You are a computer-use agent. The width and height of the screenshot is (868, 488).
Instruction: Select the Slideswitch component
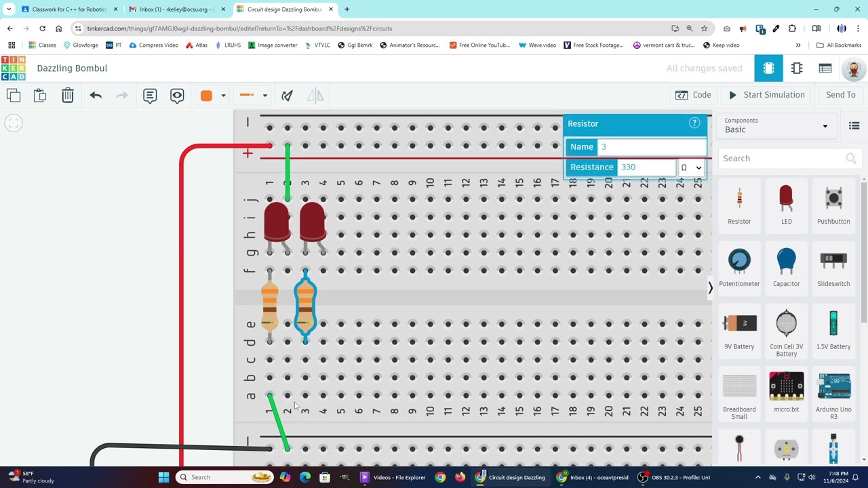click(833, 267)
